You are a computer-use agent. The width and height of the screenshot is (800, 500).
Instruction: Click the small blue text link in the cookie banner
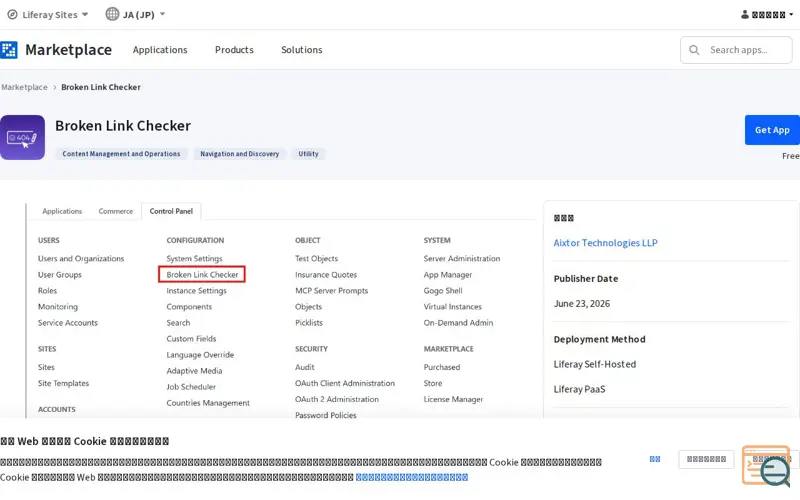[x=655, y=459]
